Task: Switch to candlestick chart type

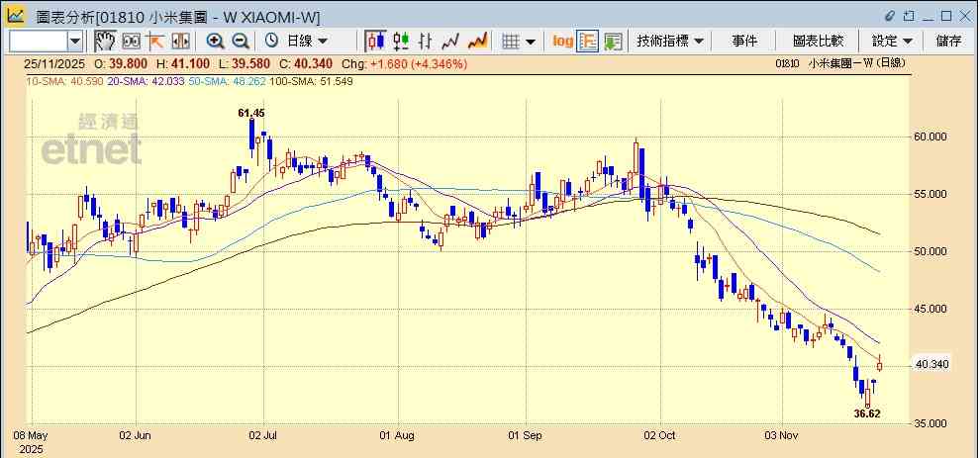Action: click(375, 41)
